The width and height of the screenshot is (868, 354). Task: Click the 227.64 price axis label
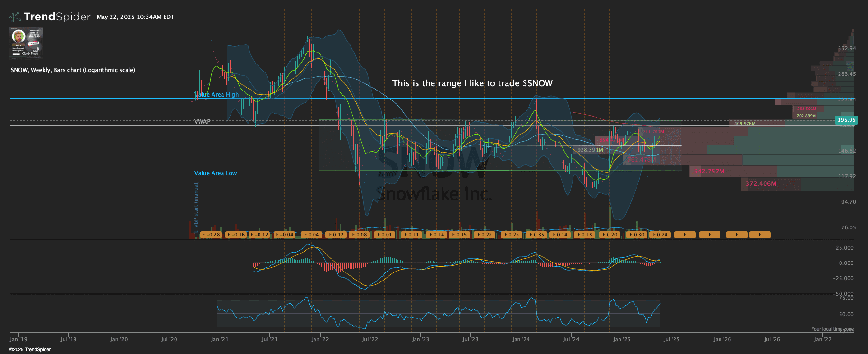click(847, 100)
